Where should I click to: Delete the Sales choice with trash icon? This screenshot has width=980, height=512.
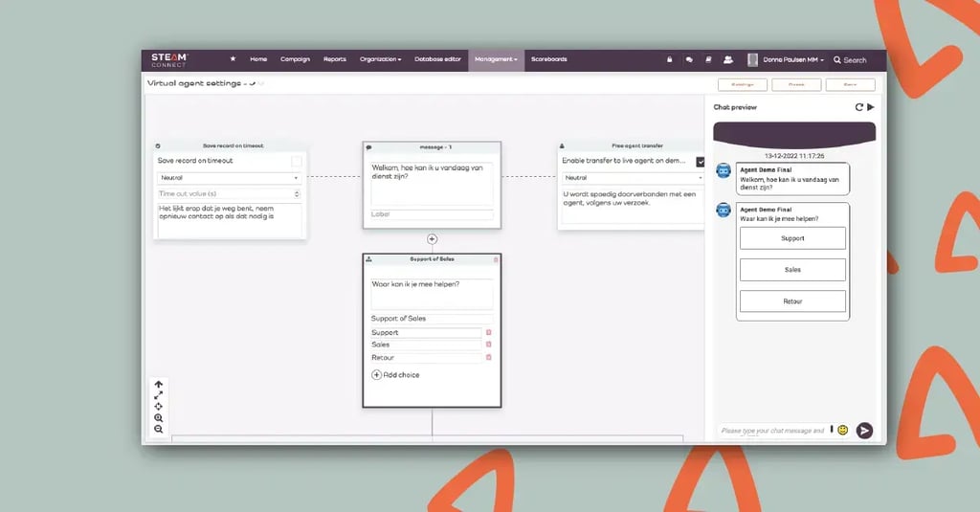(x=489, y=345)
